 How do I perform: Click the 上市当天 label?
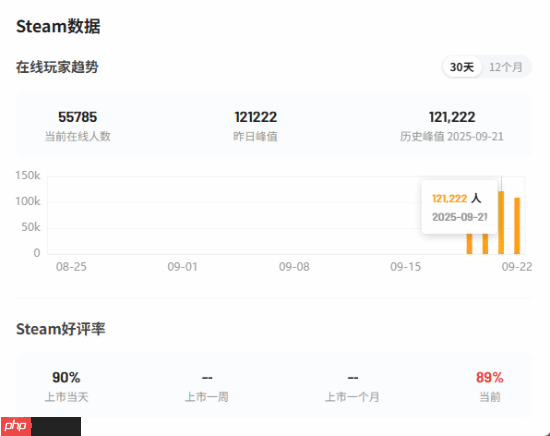point(66,397)
